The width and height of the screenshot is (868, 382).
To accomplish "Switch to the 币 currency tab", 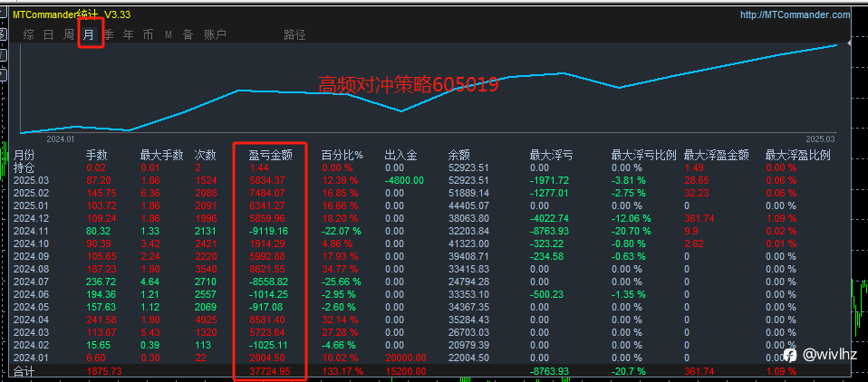I will point(148,34).
